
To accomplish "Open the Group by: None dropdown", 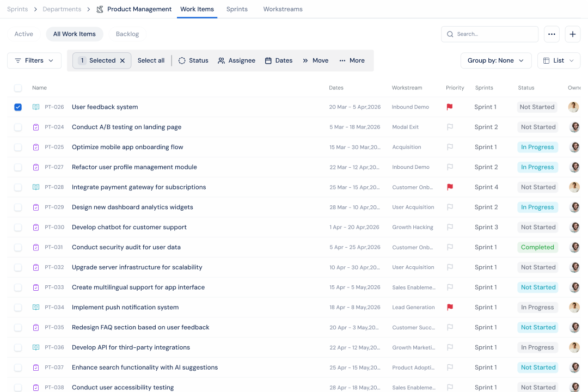I will [496, 60].
